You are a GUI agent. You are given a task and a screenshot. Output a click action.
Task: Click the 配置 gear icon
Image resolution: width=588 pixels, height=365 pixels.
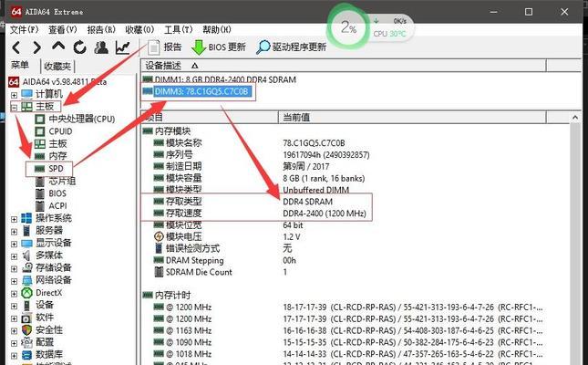point(27,342)
